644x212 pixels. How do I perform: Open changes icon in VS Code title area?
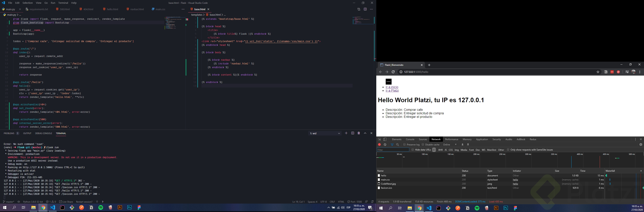tap(359, 9)
